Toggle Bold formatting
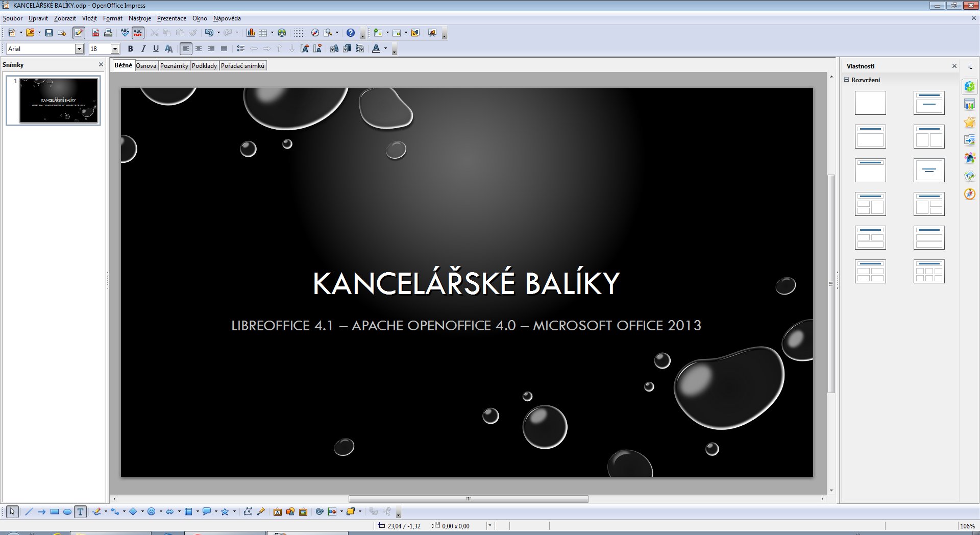Screen dimensions: 980x535 (130, 48)
